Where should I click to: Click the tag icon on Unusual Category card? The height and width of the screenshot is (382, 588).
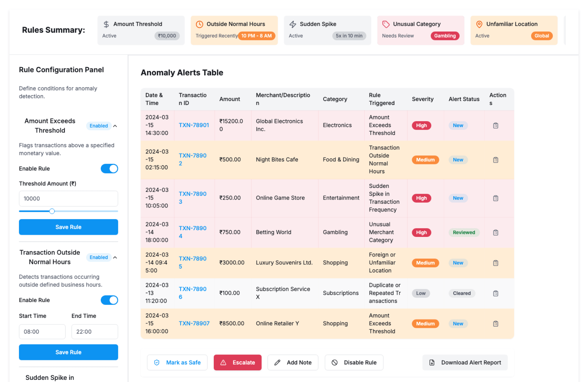pos(386,24)
